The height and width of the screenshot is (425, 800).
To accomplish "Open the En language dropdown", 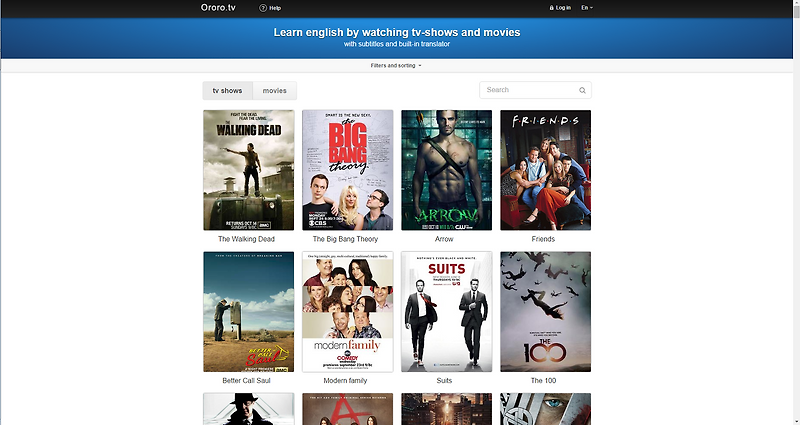I will tap(587, 8).
